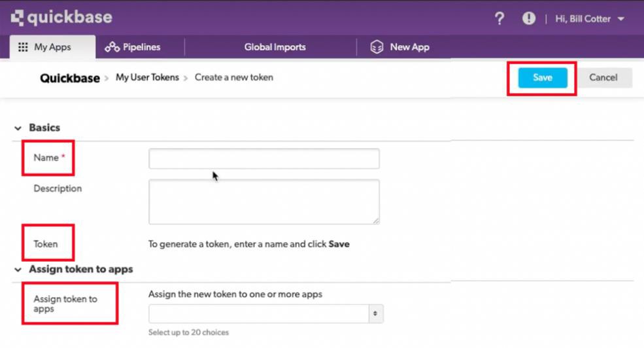Collapse the Assign token to apps section

click(x=18, y=270)
